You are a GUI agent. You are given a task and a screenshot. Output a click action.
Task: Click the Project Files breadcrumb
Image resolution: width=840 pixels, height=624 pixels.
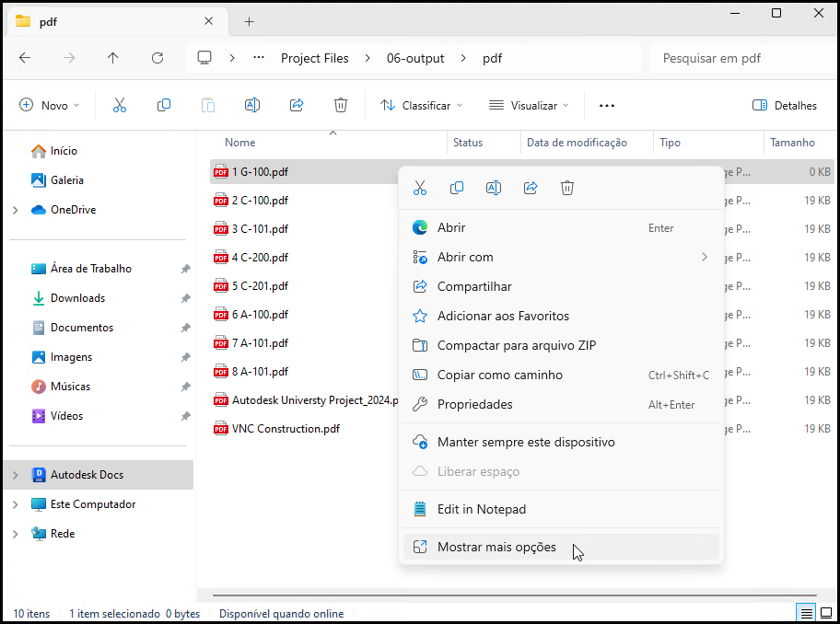pos(314,58)
